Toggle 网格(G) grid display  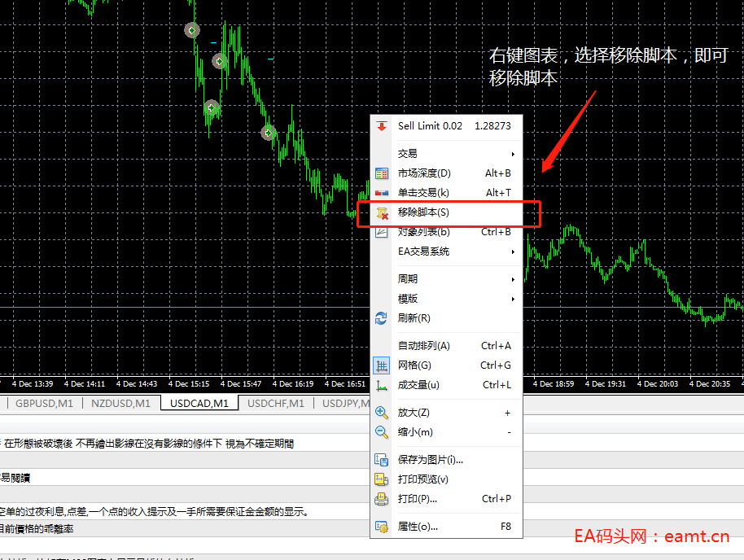(x=381, y=365)
